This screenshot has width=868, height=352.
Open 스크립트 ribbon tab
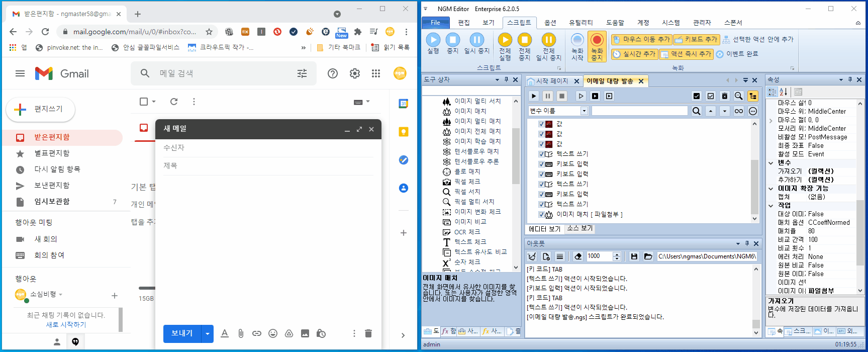click(519, 23)
